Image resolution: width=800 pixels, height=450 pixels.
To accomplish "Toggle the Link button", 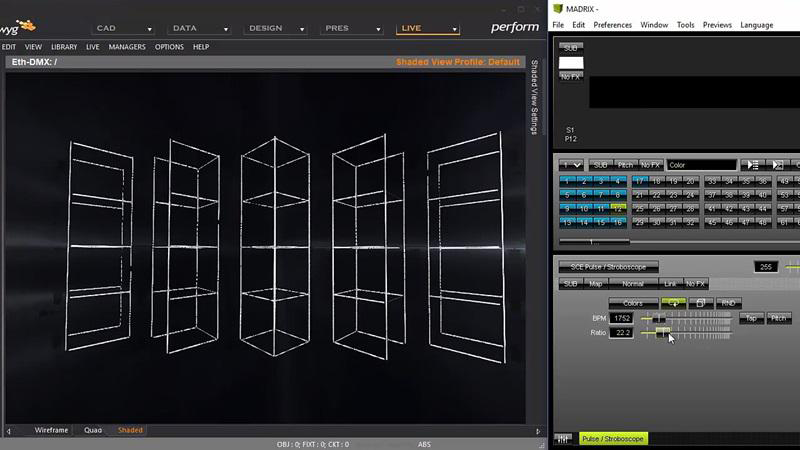I will tap(670, 284).
